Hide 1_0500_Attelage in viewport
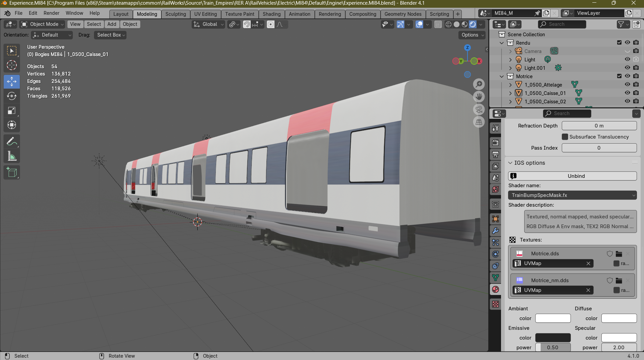This screenshot has width=644, height=360. click(627, 85)
